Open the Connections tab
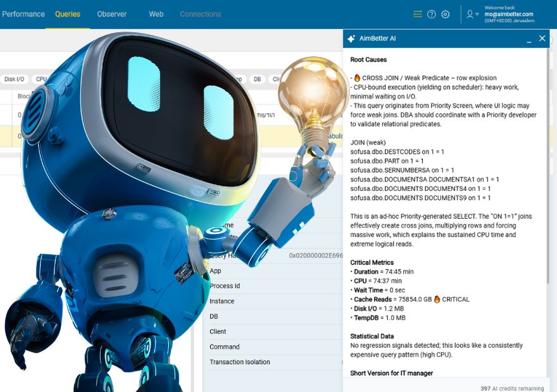Image resolution: width=557 pixels, height=392 pixels. click(x=200, y=14)
